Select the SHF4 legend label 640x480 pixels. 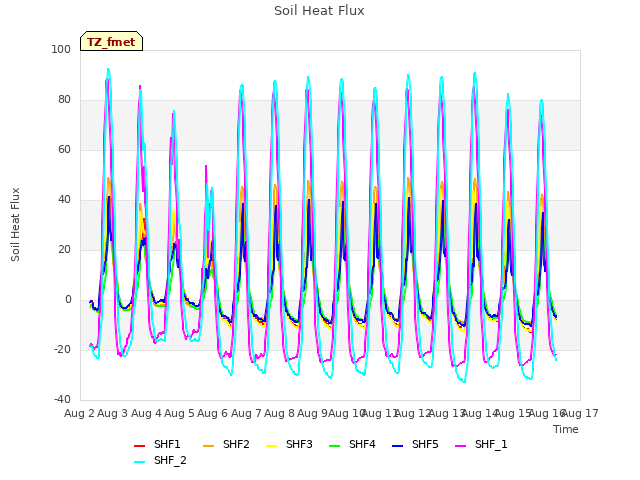coord(362,444)
